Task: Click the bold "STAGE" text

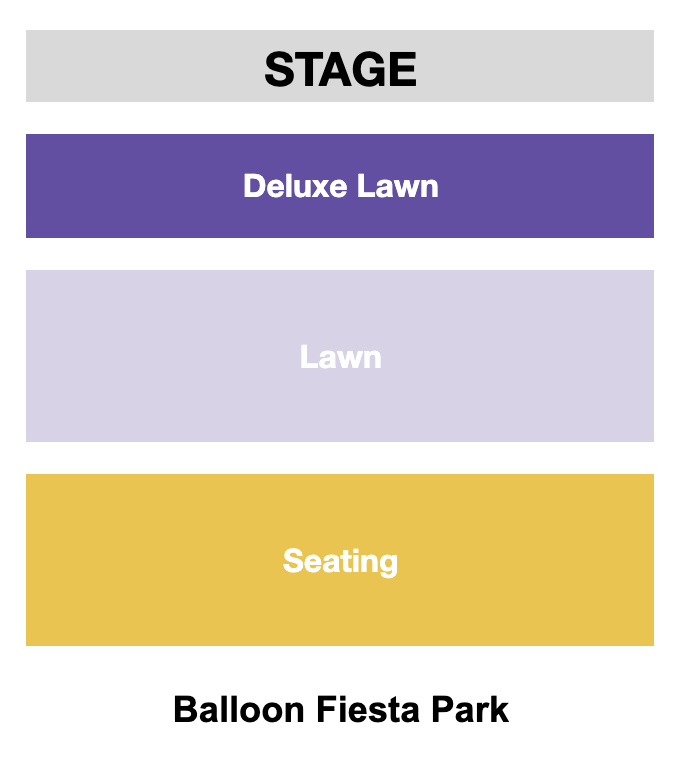Action: (x=340, y=68)
